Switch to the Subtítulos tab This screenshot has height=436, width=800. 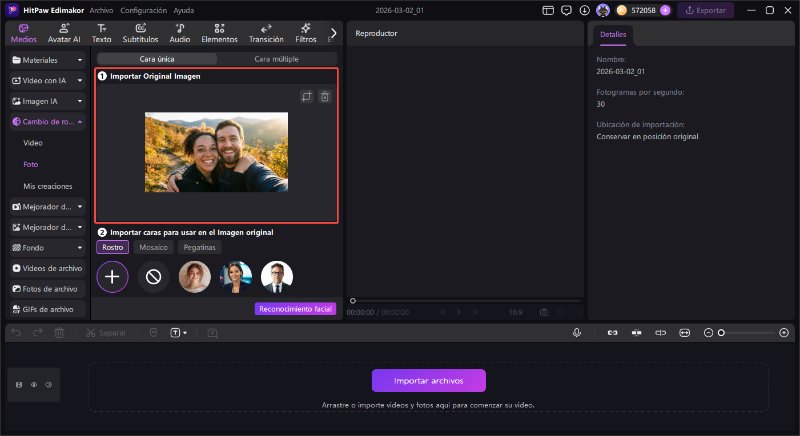click(140, 33)
